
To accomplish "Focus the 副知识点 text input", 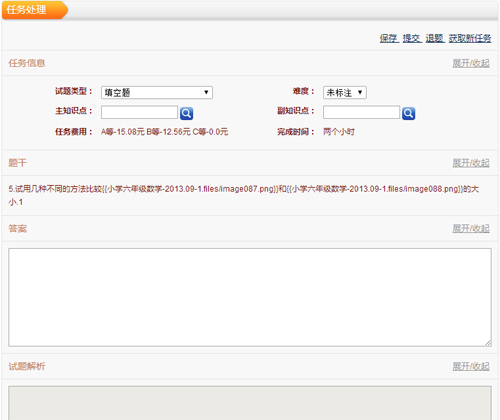I will pos(361,112).
